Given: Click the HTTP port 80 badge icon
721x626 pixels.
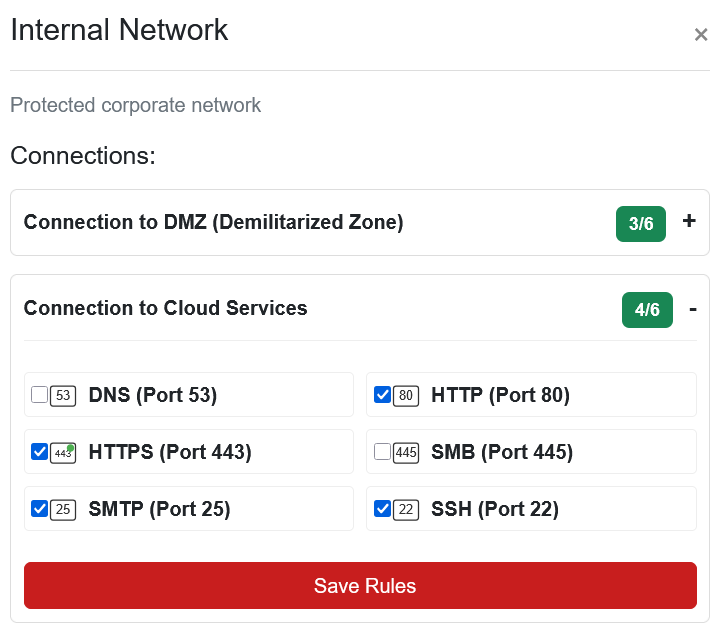Looking at the screenshot, I should tap(406, 395).
